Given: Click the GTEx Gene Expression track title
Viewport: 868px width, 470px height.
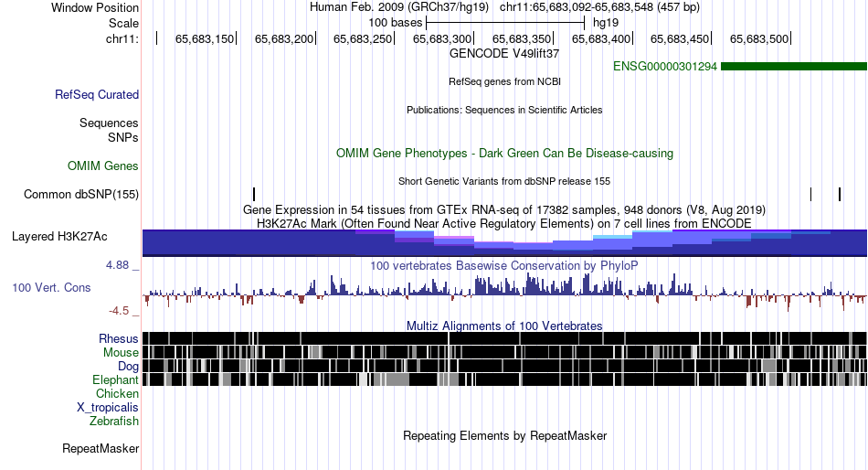Looking at the screenshot, I should 504,210.
